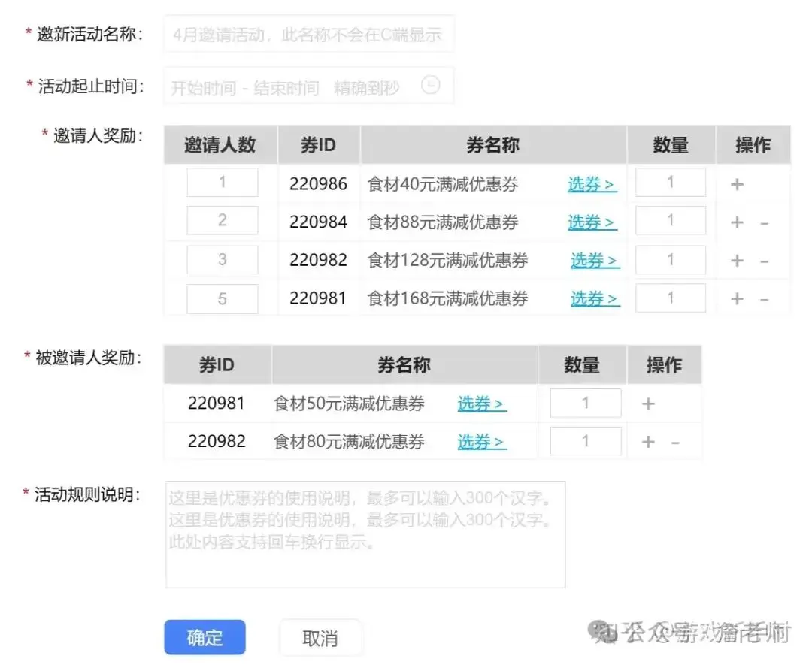Open 选券 link for 食材88元满减优惠券

point(592,222)
